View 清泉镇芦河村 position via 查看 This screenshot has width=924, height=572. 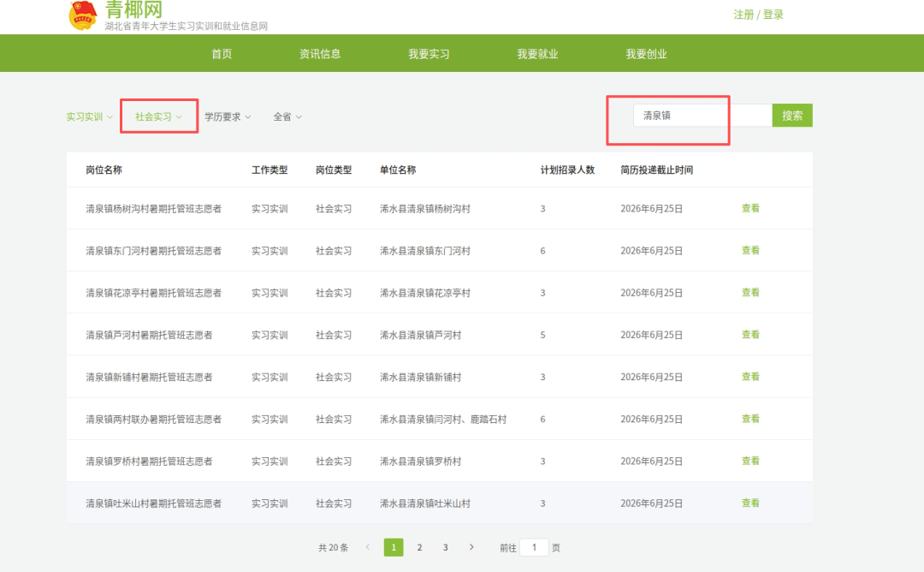750,334
